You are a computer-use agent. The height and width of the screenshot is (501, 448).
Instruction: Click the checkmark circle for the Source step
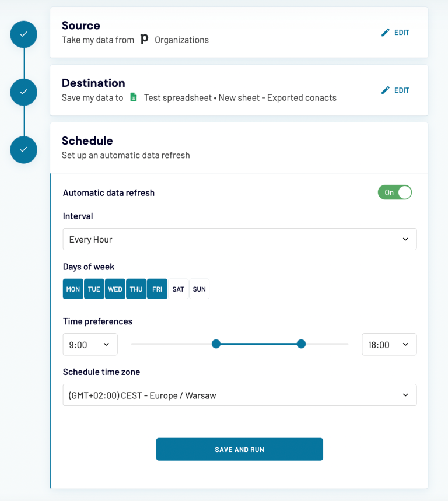coord(23,34)
